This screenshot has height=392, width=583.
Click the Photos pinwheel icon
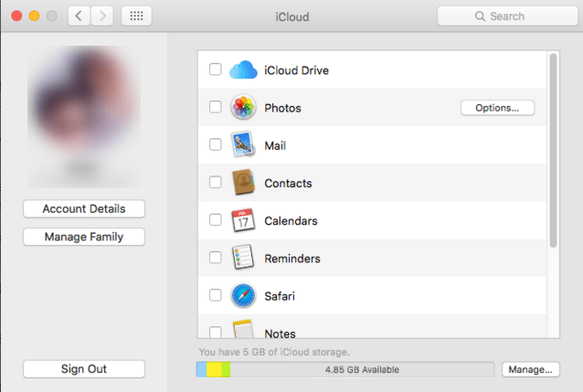(243, 107)
